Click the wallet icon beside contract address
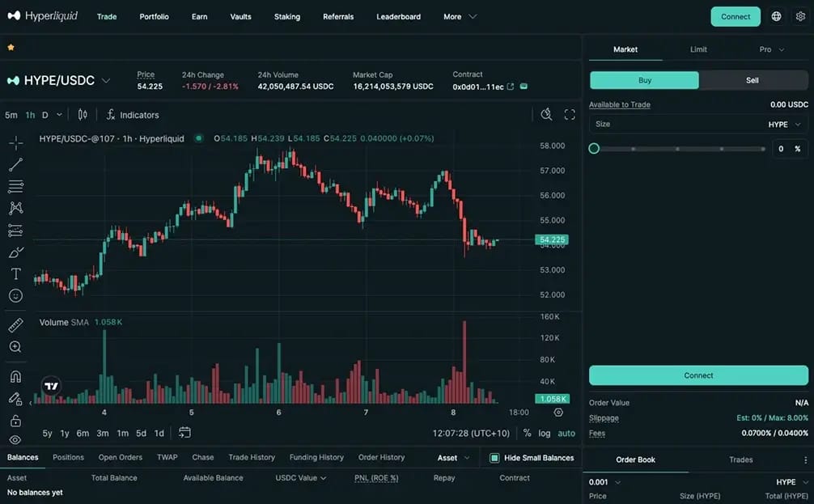This screenshot has width=814, height=504. tap(524, 87)
